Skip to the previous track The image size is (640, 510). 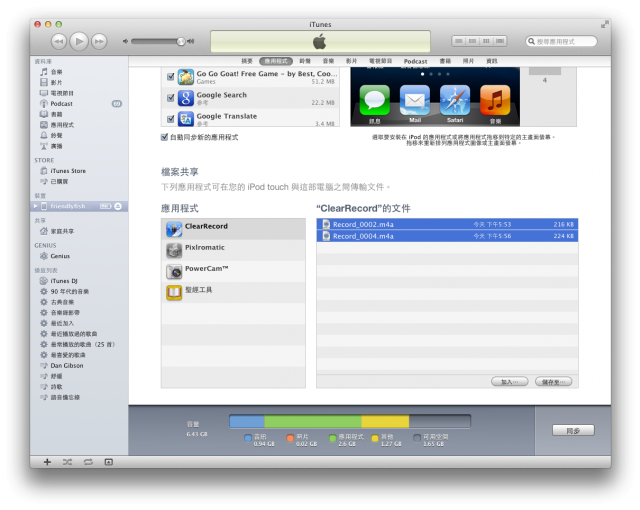(59, 42)
